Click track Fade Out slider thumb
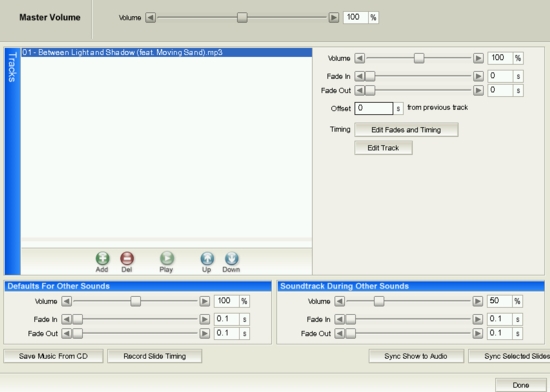The width and height of the screenshot is (550, 392). 370,90
